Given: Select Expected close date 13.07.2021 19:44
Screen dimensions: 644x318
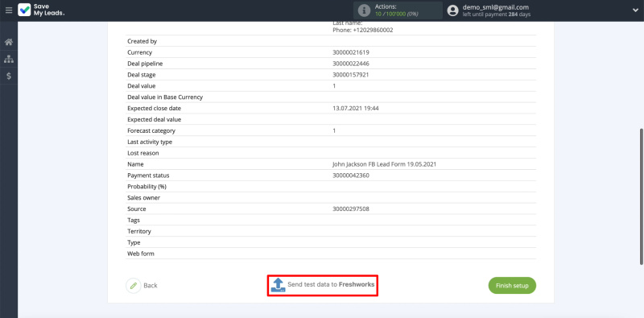Looking at the screenshot, I should tap(356, 109).
